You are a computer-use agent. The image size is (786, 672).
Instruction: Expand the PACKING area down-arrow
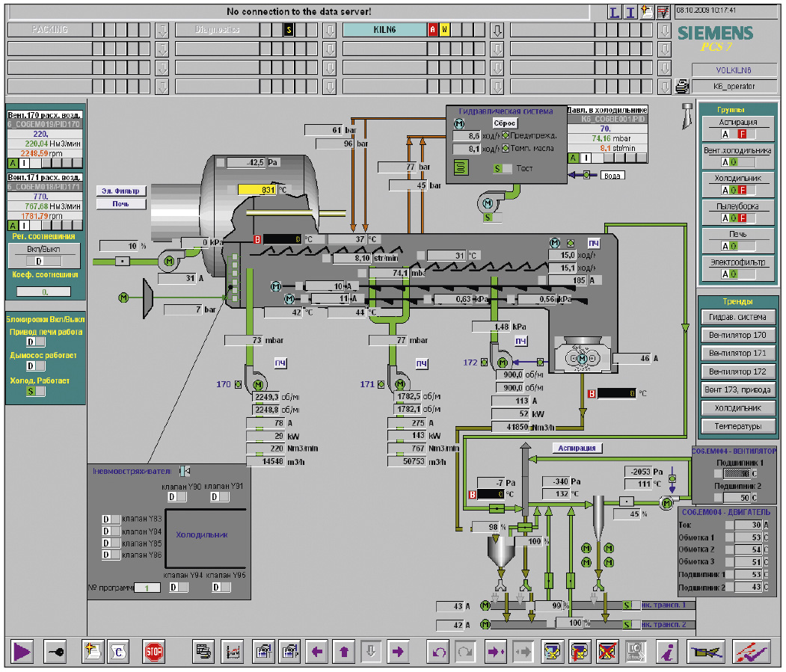[162, 30]
